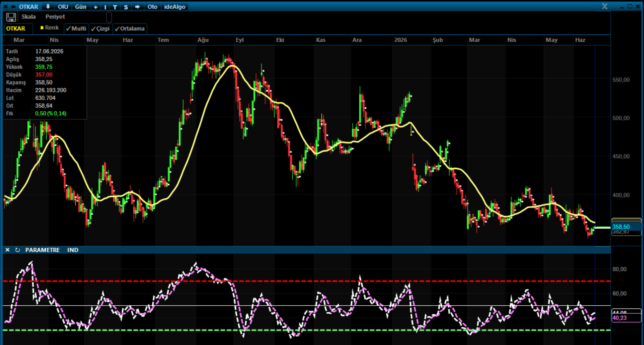Click the 80,00 indicator axis label
644x345 pixels.
pyautogui.click(x=619, y=269)
